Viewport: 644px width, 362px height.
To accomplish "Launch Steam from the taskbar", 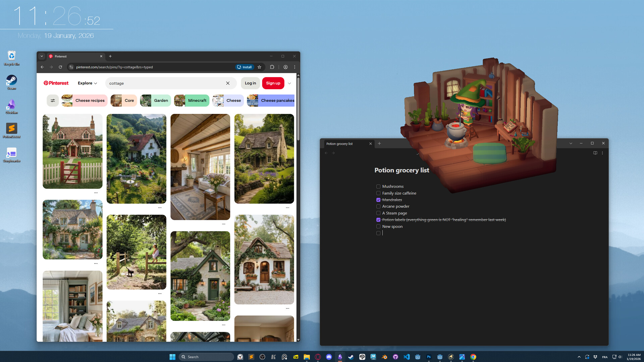I will (x=351, y=356).
